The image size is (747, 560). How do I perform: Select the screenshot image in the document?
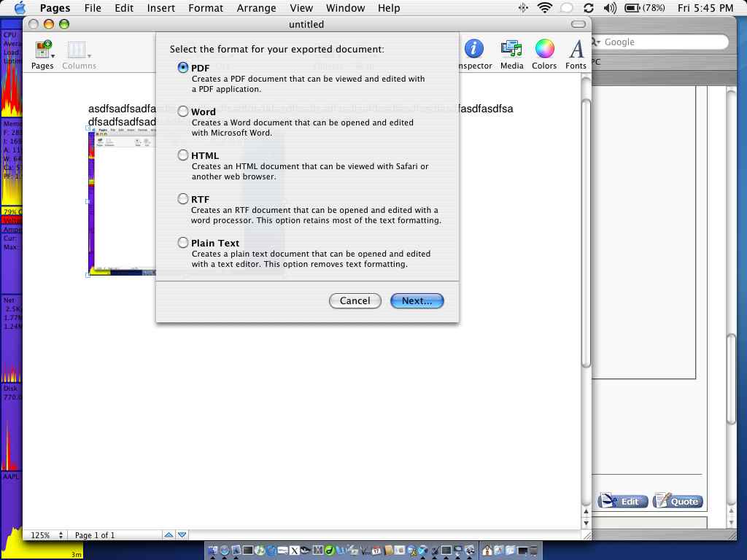pyautogui.click(x=122, y=201)
